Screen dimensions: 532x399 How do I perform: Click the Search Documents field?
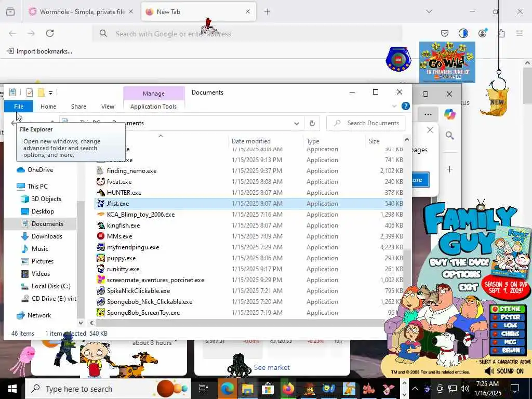[x=366, y=123]
